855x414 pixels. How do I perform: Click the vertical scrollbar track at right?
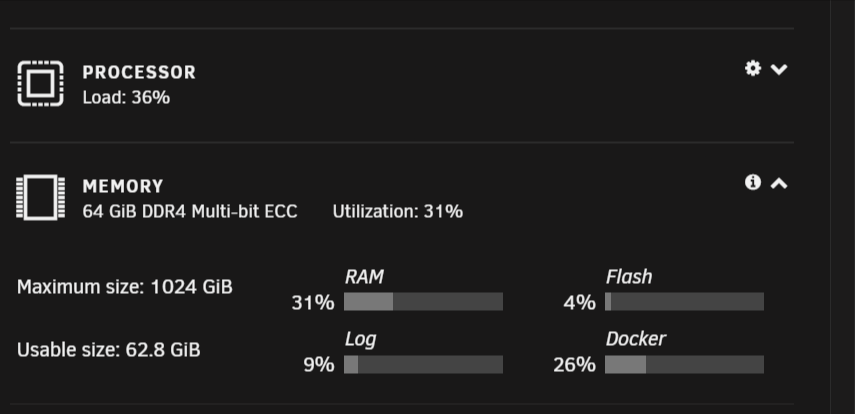(x=842, y=207)
